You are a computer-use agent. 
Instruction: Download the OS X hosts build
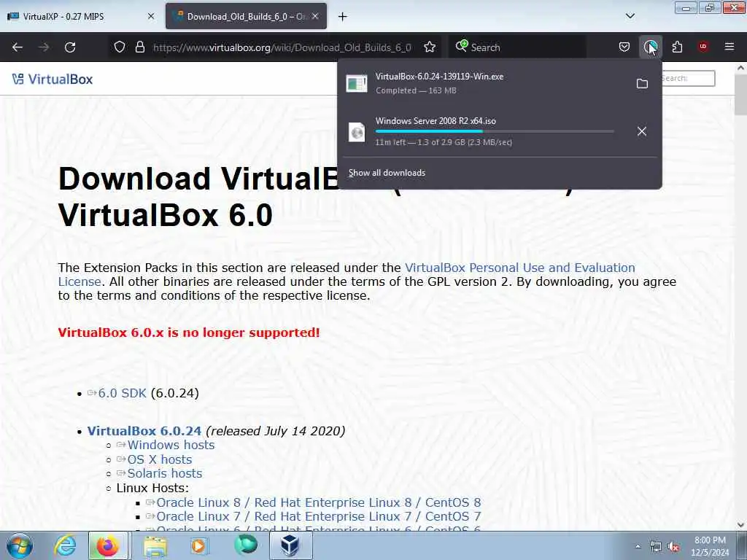tap(160, 459)
